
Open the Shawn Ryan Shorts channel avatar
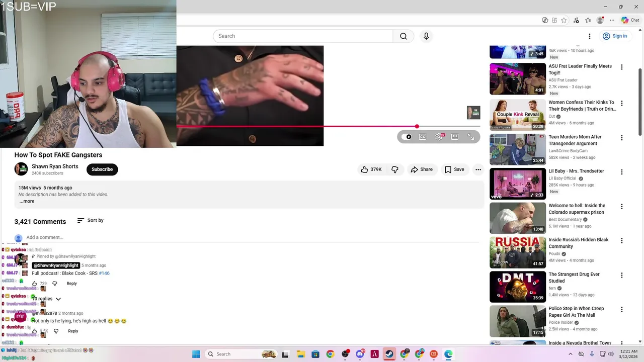pos(21,169)
